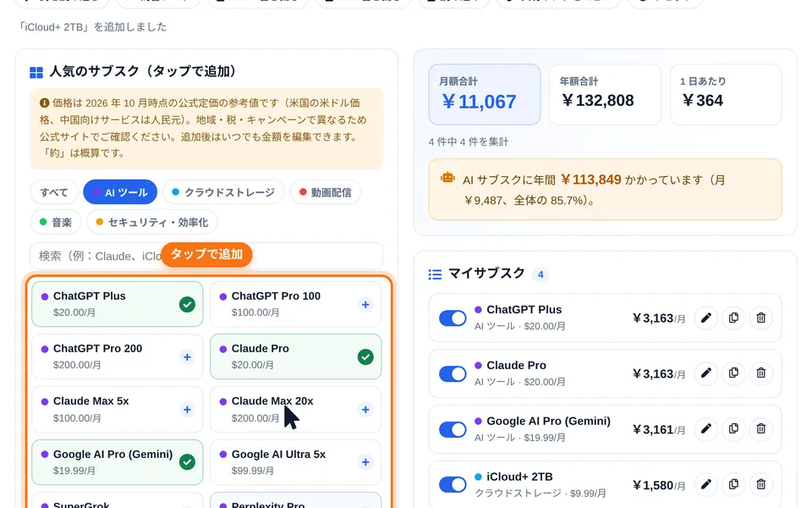The width and height of the screenshot is (812, 508).
Task: Edit the Google AI Pro (Gemini) subscription
Action: pos(705,428)
